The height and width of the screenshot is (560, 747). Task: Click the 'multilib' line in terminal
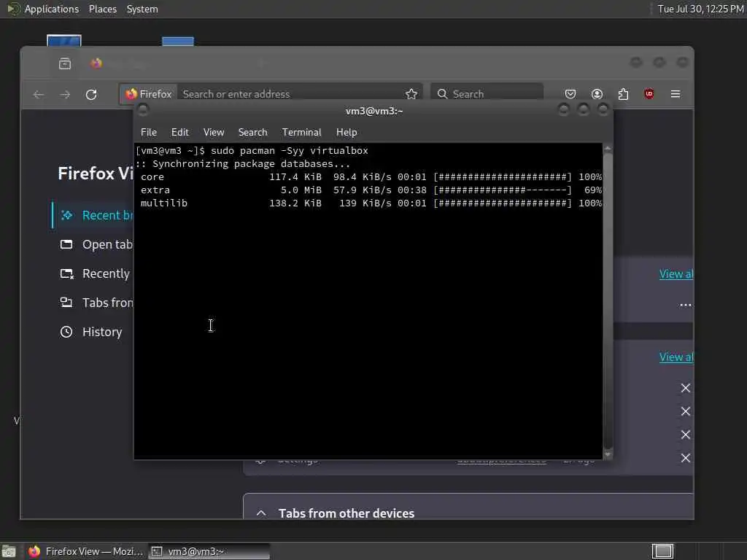click(x=371, y=203)
